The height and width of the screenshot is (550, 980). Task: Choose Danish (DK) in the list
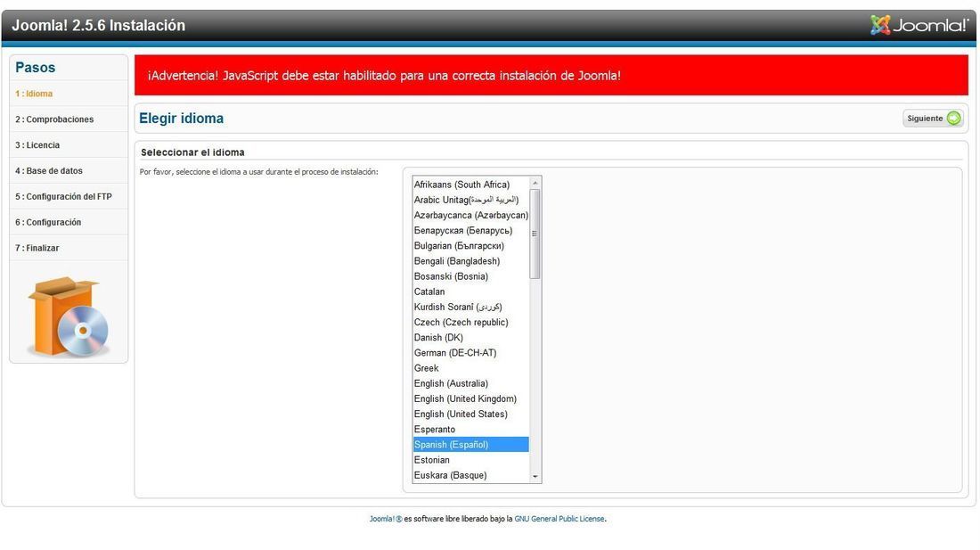tap(471, 338)
